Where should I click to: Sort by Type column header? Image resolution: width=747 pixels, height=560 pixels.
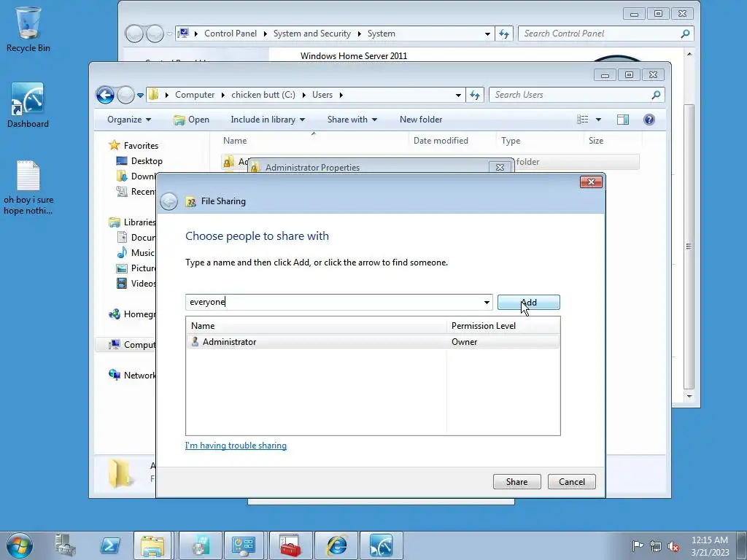[x=510, y=141]
